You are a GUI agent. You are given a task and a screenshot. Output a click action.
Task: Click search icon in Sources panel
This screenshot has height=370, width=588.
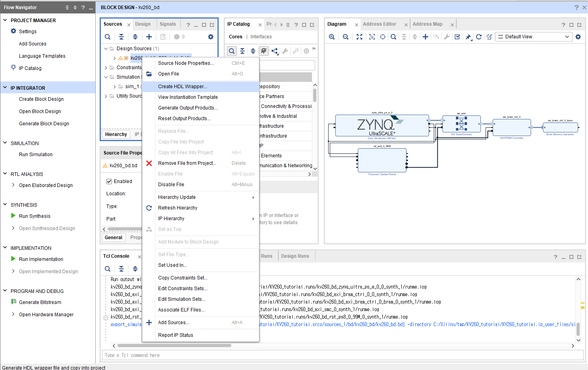108,37
